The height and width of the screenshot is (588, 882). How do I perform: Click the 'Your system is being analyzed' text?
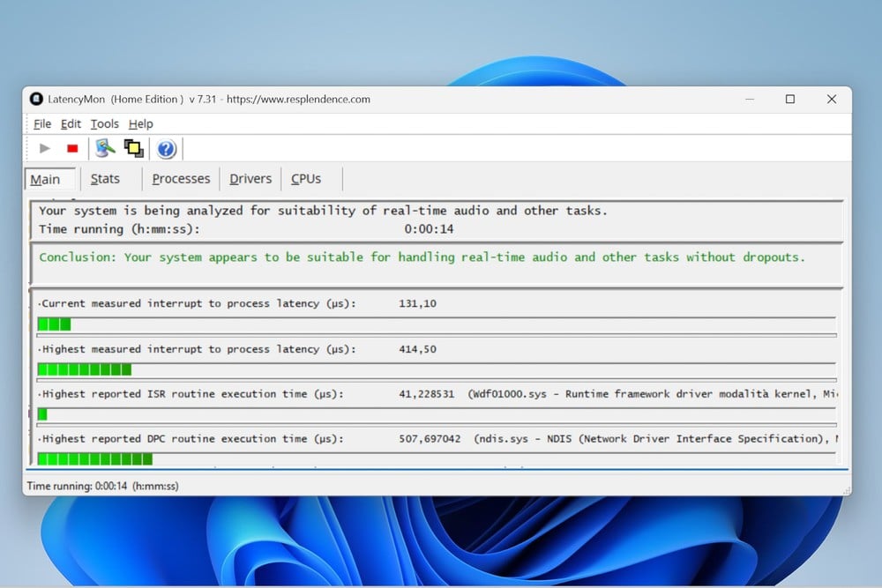point(323,211)
